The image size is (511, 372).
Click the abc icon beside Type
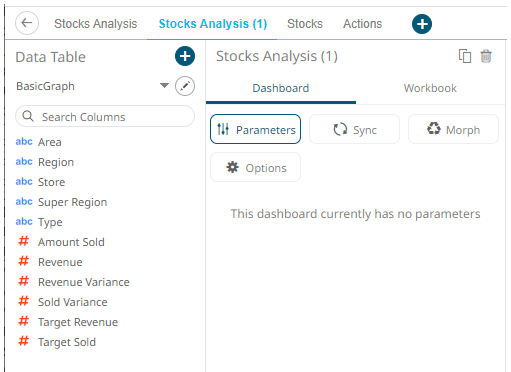click(x=24, y=221)
